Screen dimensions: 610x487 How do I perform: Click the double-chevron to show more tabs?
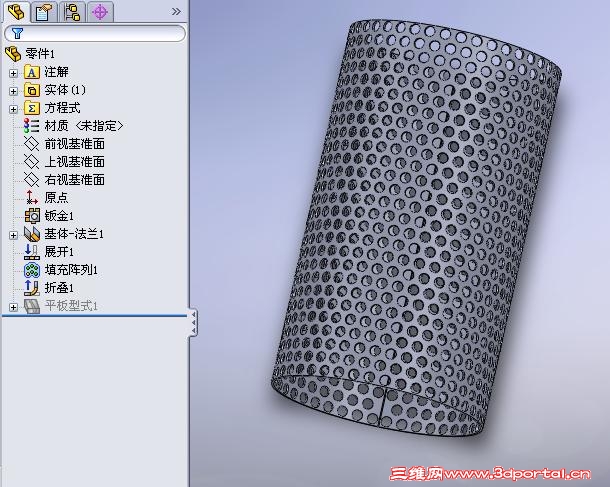point(176,12)
